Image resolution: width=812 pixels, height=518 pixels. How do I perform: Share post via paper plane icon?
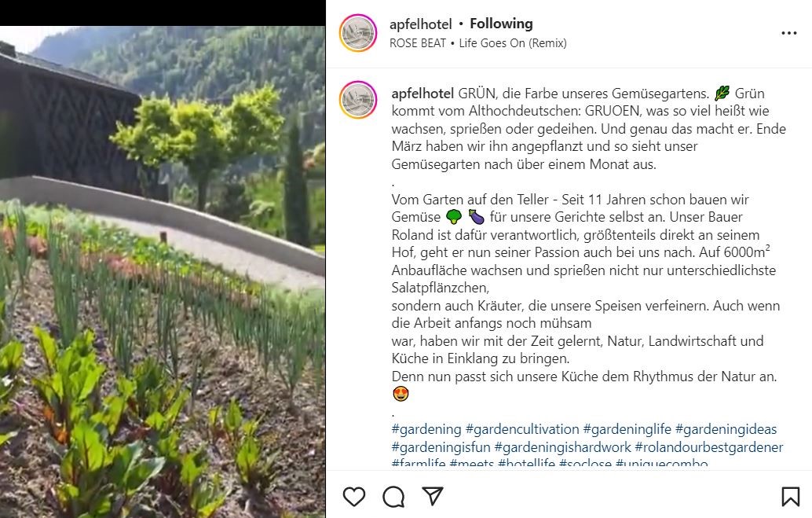click(433, 496)
